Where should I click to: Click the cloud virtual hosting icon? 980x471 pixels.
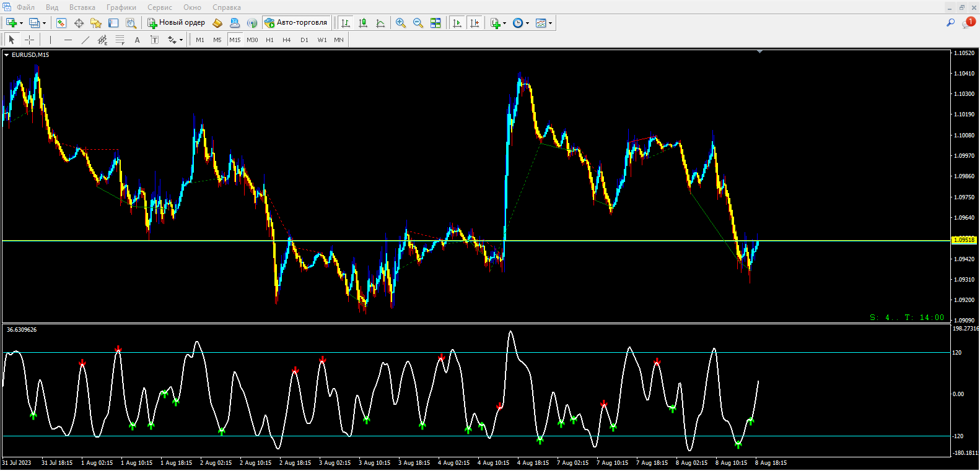[235, 23]
